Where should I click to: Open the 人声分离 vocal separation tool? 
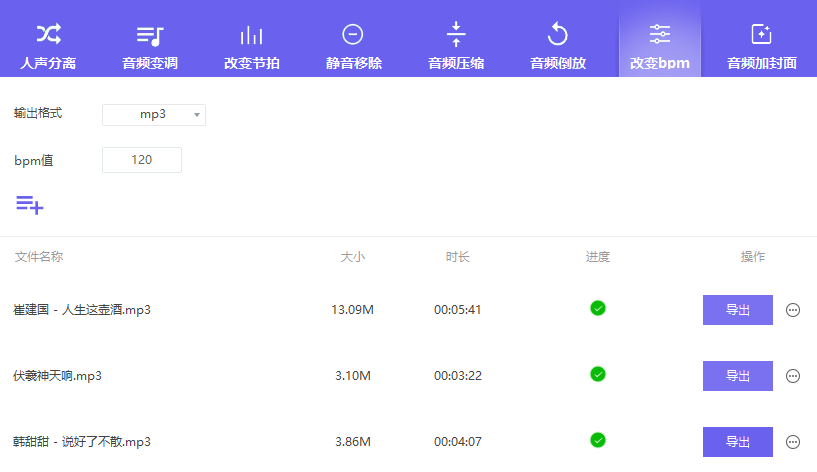coord(48,45)
